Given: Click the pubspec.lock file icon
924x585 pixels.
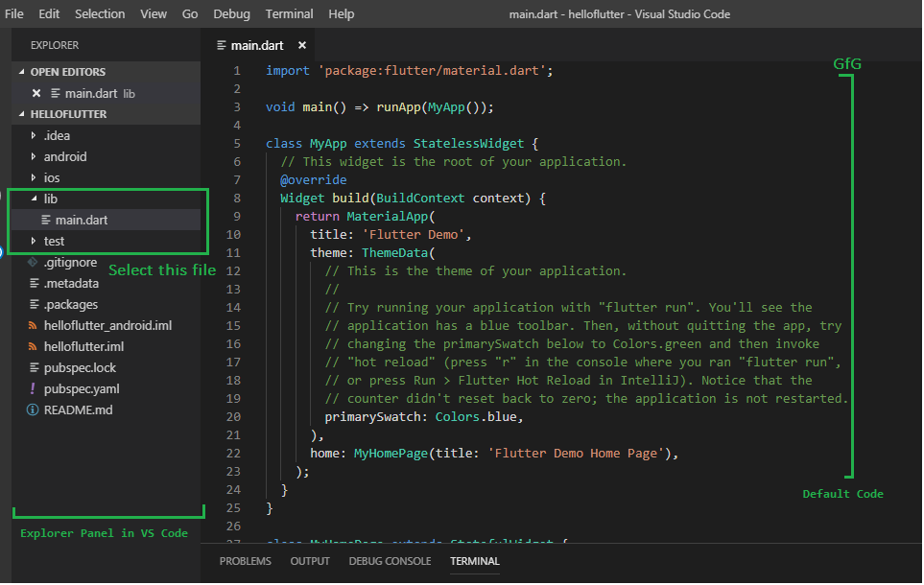Looking at the screenshot, I should [33, 367].
